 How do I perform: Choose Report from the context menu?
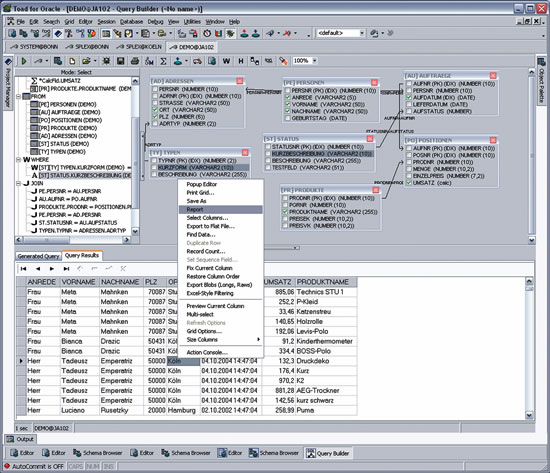[221, 209]
